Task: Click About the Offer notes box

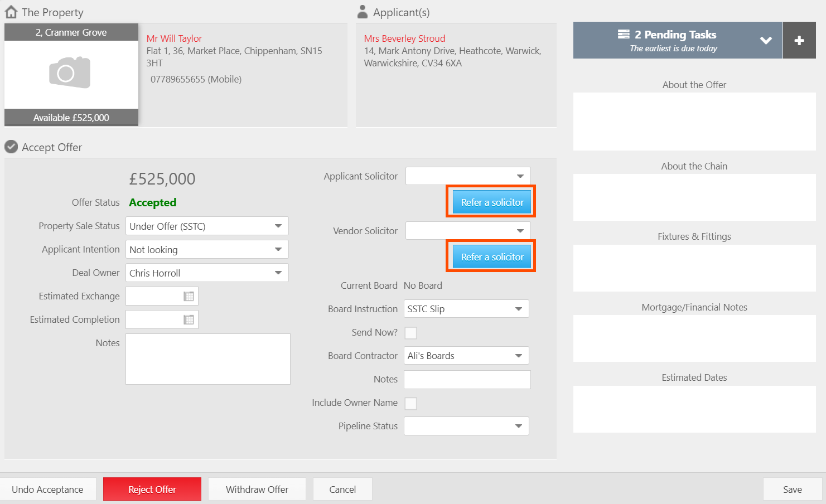Action: pyautogui.click(x=694, y=122)
